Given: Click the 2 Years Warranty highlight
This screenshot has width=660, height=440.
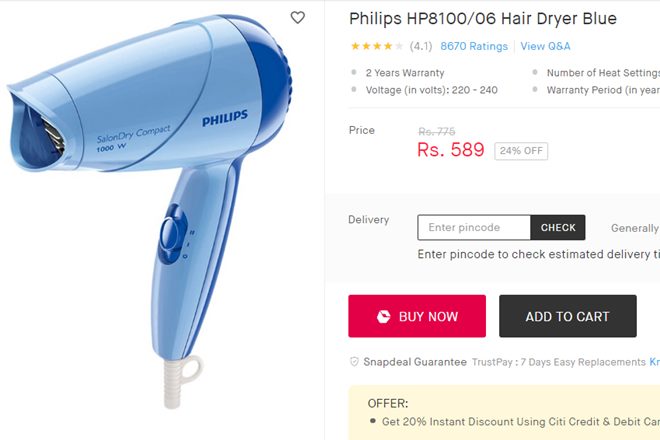Looking at the screenshot, I should click(405, 72).
